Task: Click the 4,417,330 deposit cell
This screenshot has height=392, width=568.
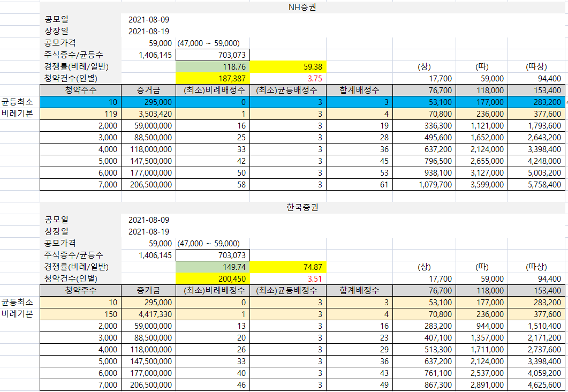Action: click(148, 314)
